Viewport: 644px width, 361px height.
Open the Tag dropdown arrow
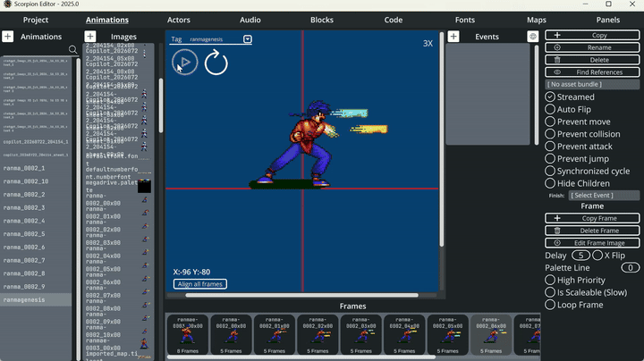(x=247, y=39)
